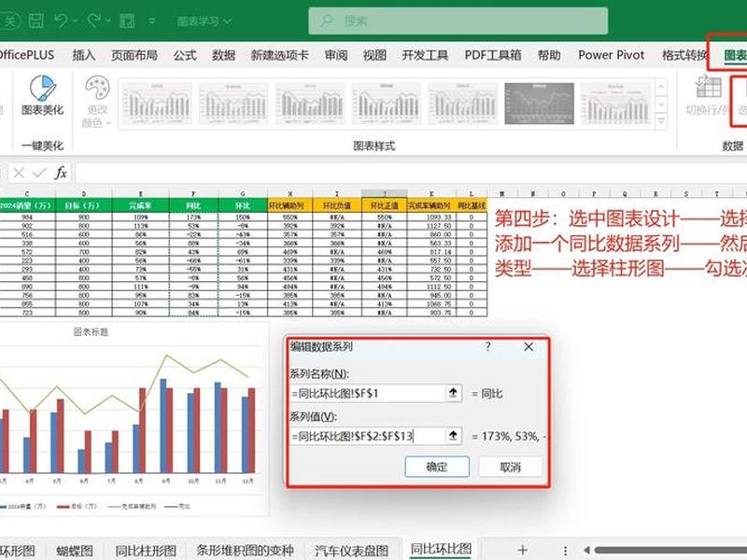747x560 pixels.
Task: Select the 环比负值 header cell
Action: (x=337, y=205)
